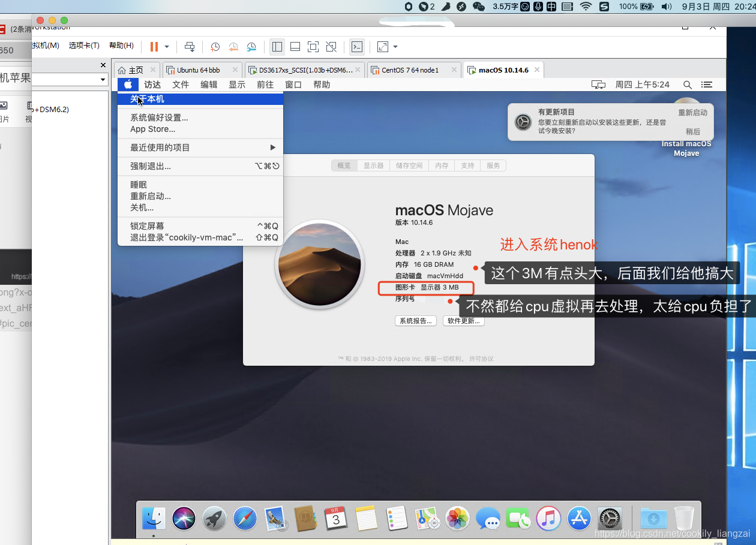The width and height of the screenshot is (756, 545).
Task: Open the 访达 Finder menu
Action: [152, 85]
